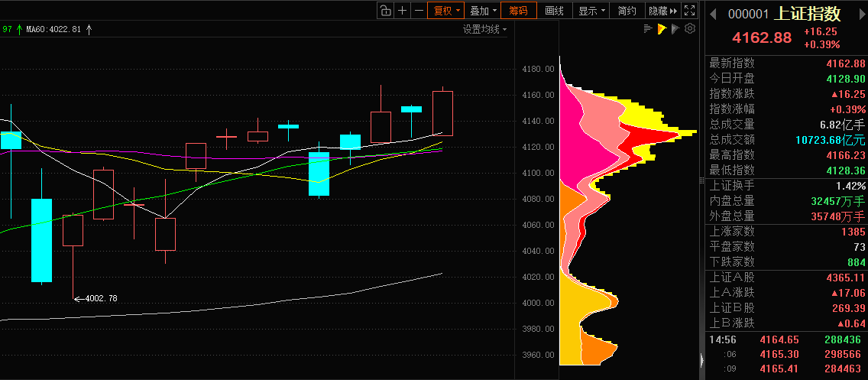This screenshot has height=380, width=868.
Task: Select the 14:56 tick row
Action: click(787, 339)
